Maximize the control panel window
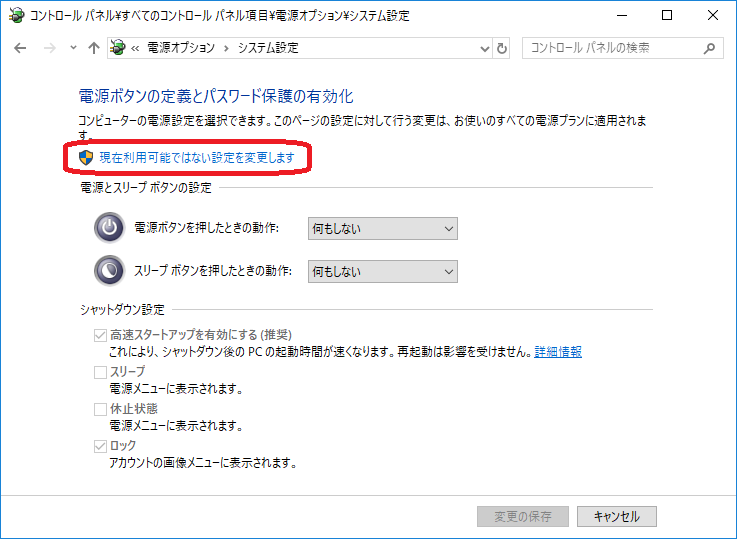737x539 pixels. (666, 16)
